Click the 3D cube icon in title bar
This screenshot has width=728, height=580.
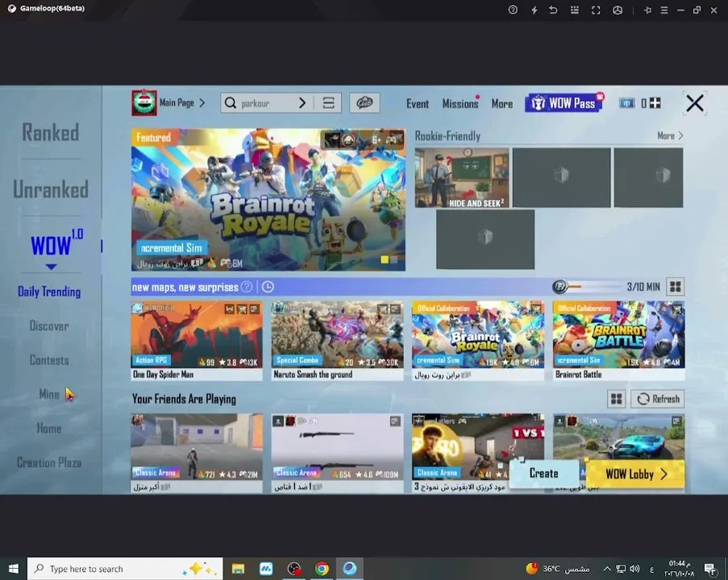[618, 10]
